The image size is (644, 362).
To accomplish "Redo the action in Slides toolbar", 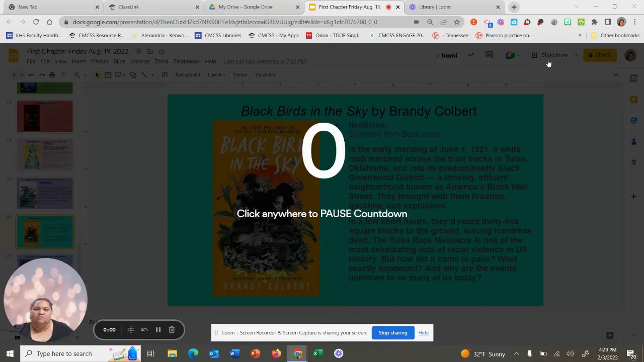I will click(x=42, y=75).
